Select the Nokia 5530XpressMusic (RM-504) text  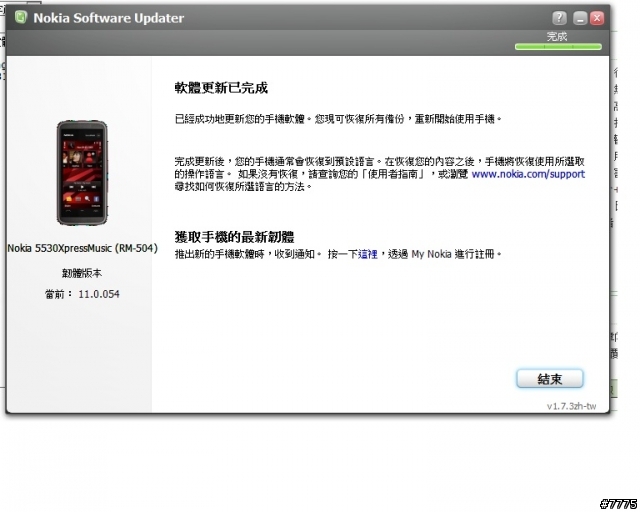[x=82, y=248]
